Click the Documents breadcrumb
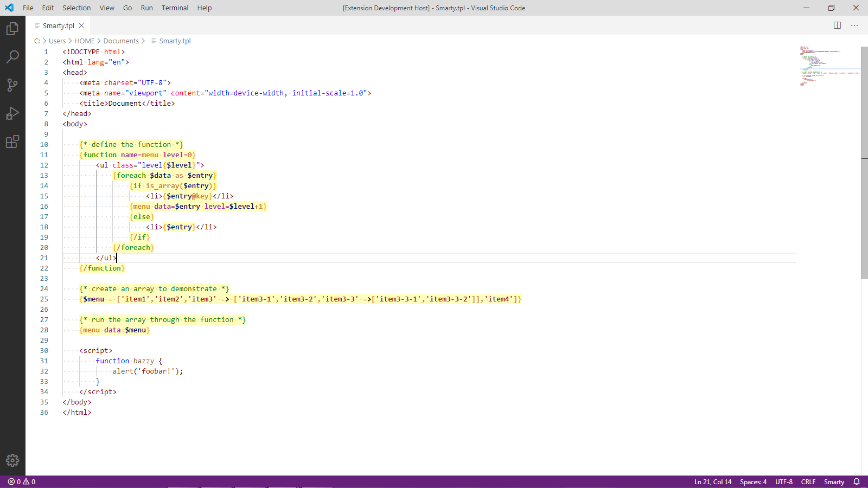This screenshot has height=488, width=868. point(121,41)
